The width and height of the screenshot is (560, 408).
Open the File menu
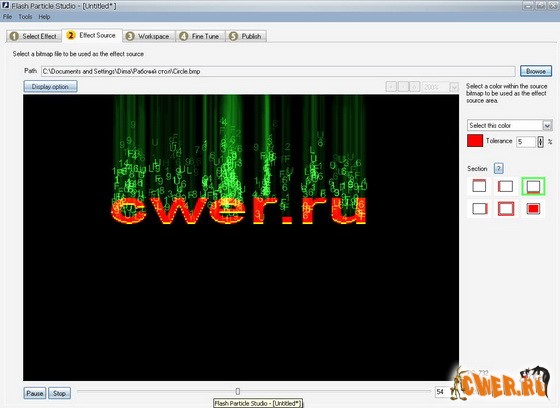8,17
